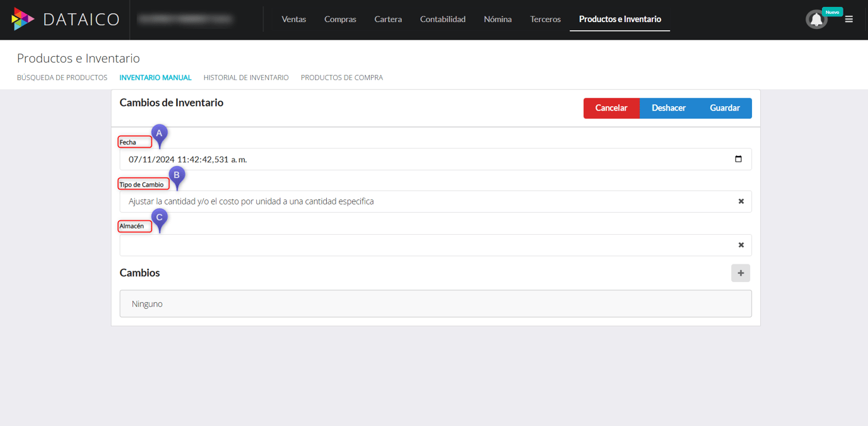The width and height of the screenshot is (868, 426).
Task: Click the Nuevo badge on the bell
Action: [x=832, y=11]
